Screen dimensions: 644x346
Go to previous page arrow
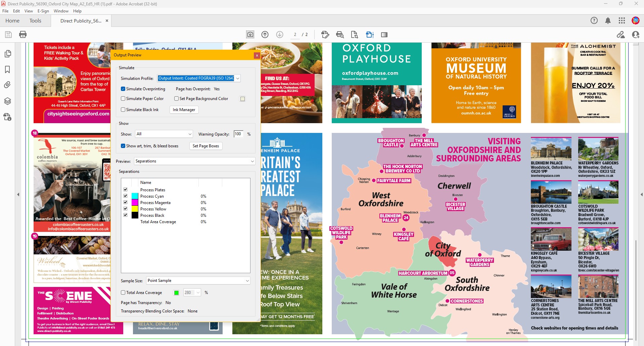pos(265,35)
